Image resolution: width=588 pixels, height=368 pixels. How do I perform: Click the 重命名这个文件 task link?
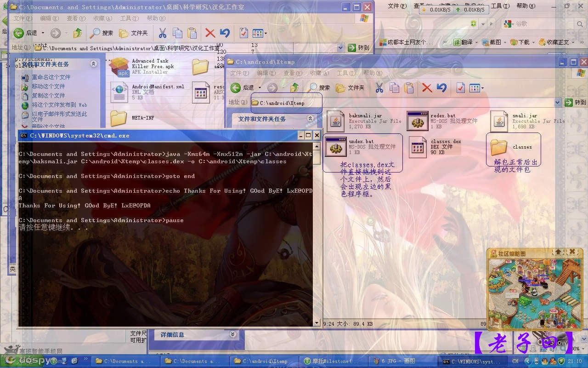click(51, 77)
